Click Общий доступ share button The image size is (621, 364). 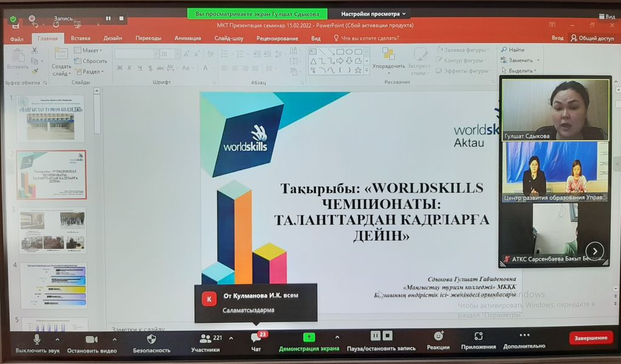click(x=592, y=38)
